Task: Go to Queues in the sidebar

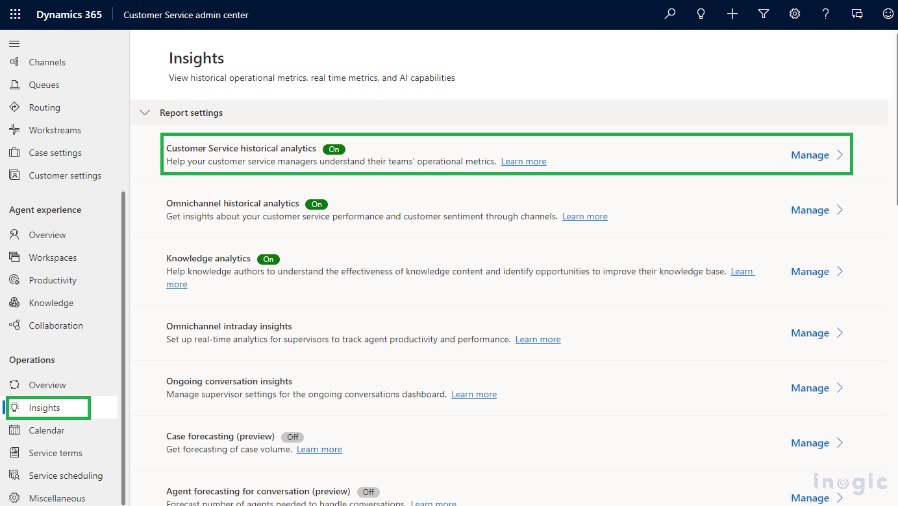Action: [x=44, y=85]
